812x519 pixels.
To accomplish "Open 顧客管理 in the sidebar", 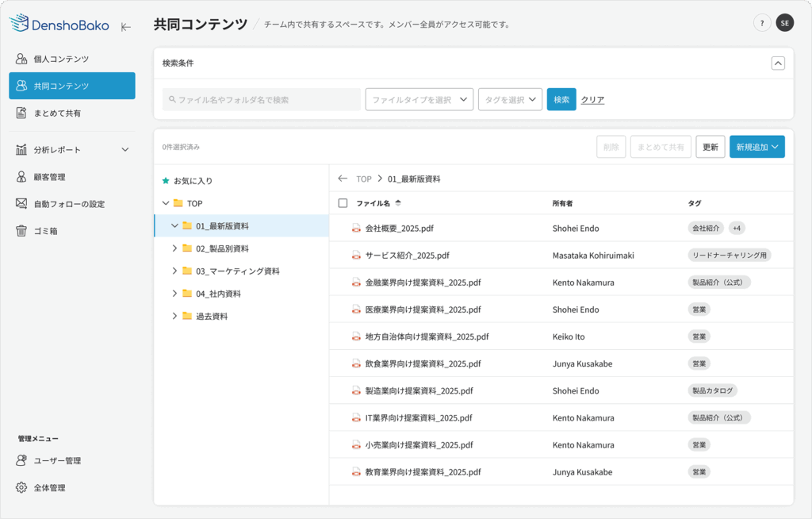I will [x=49, y=177].
